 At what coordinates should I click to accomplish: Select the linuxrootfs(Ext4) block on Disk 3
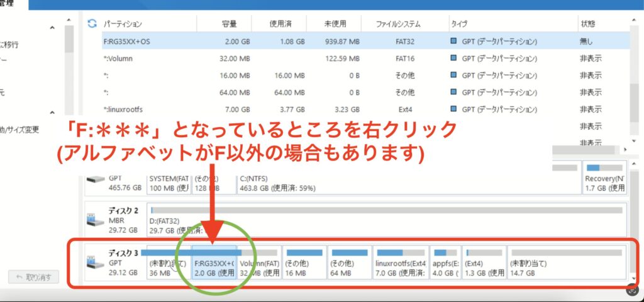401,262
